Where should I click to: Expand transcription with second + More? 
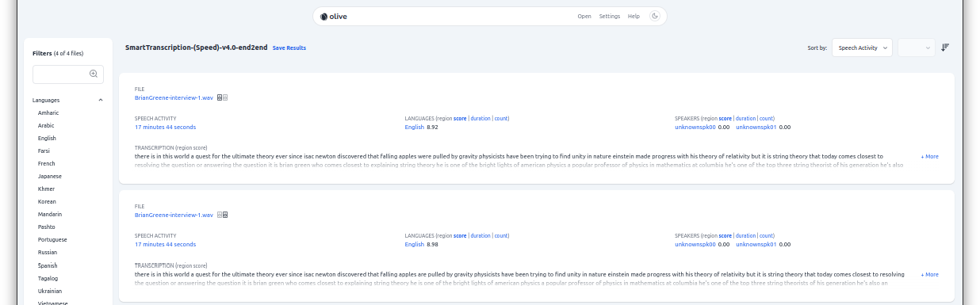coord(929,274)
